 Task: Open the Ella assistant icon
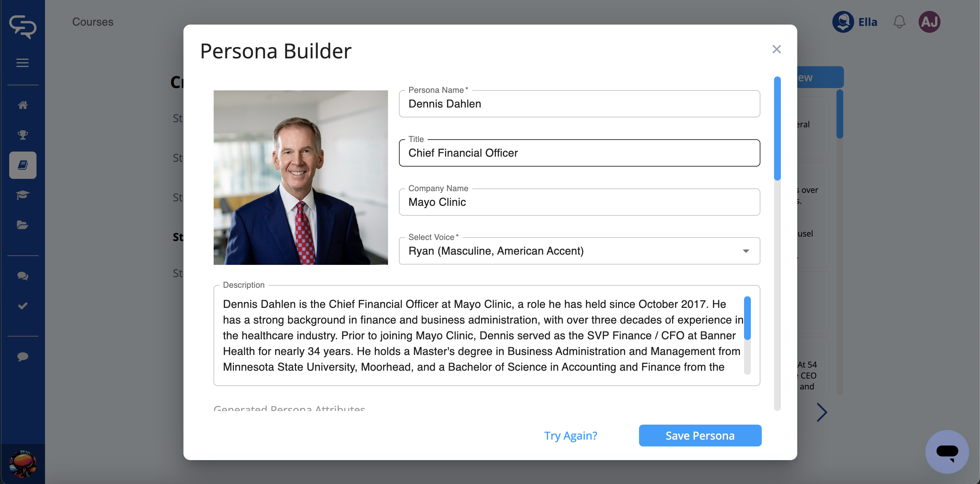click(843, 22)
